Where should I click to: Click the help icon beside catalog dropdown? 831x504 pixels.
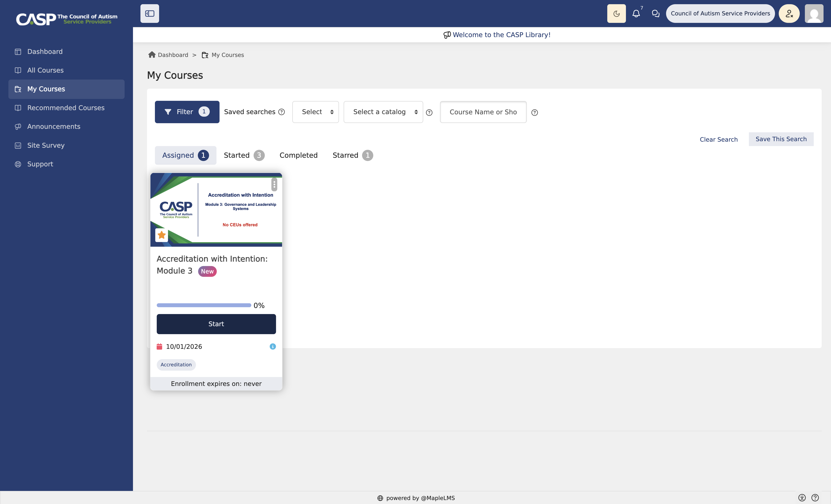pos(429,112)
